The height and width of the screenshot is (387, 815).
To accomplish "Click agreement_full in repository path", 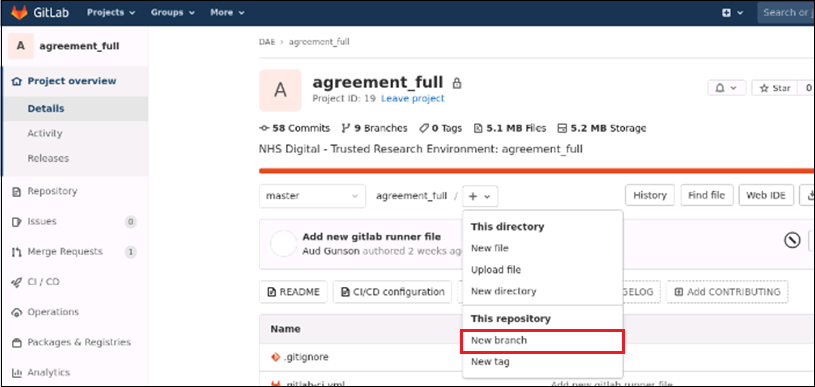I will (411, 196).
